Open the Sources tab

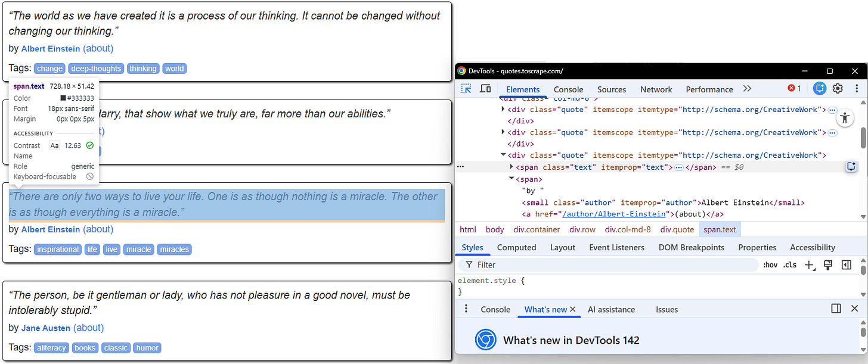[x=612, y=89]
